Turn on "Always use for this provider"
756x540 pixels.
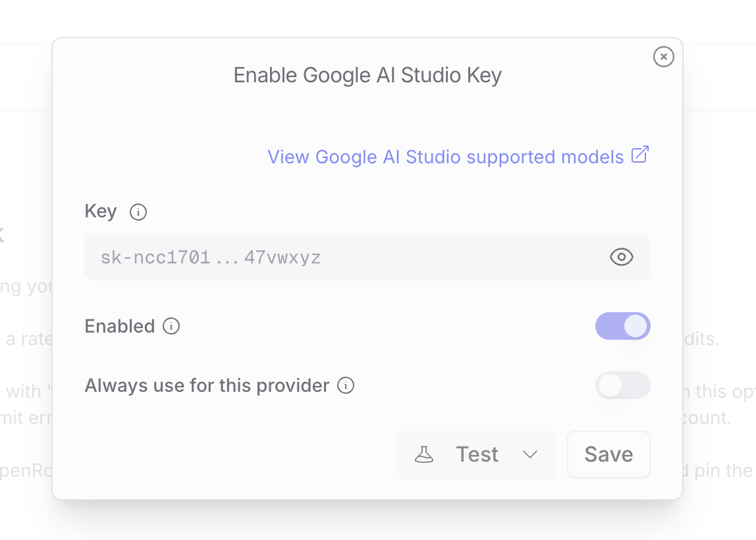622,386
